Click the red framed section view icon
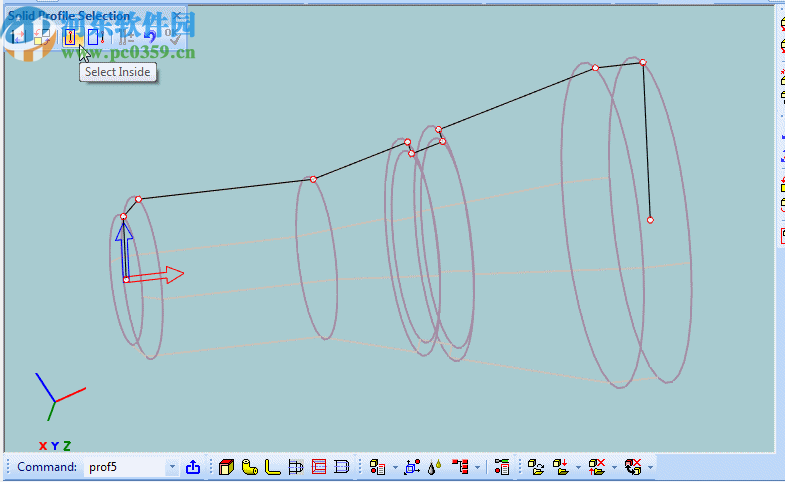785x482 pixels. (x=319, y=467)
